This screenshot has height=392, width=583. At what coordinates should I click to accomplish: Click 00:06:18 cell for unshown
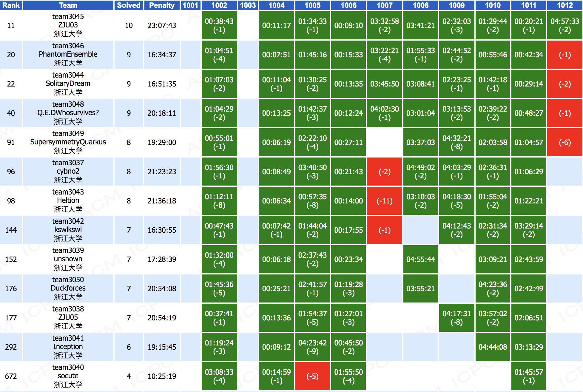click(276, 259)
